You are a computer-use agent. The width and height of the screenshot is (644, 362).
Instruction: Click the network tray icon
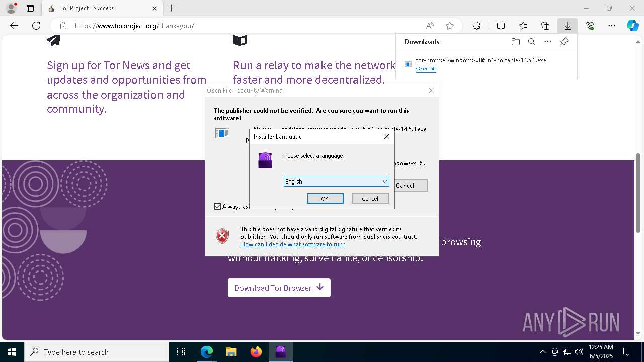(567, 352)
